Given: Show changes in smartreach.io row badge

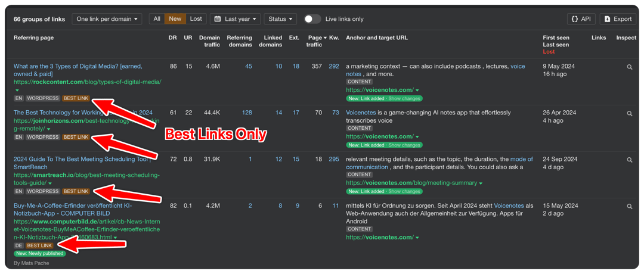Looking at the screenshot, I should pos(404,191).
